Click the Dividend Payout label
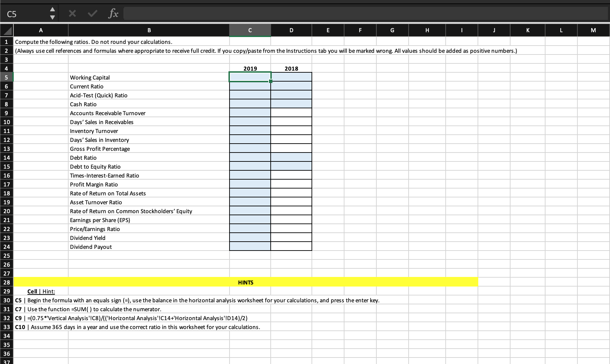The height and width of the screenshot is (364, 610). pos(91,247)
